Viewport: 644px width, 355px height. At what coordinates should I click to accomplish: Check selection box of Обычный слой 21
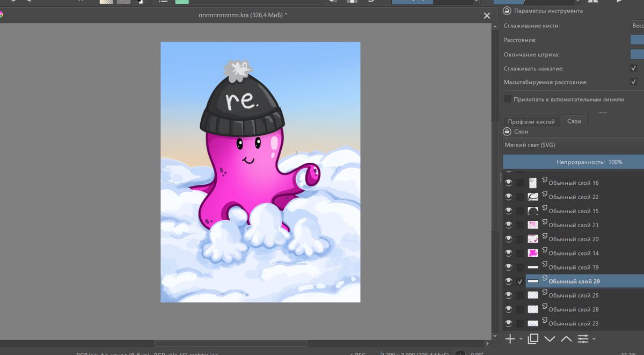pos(520,225)
